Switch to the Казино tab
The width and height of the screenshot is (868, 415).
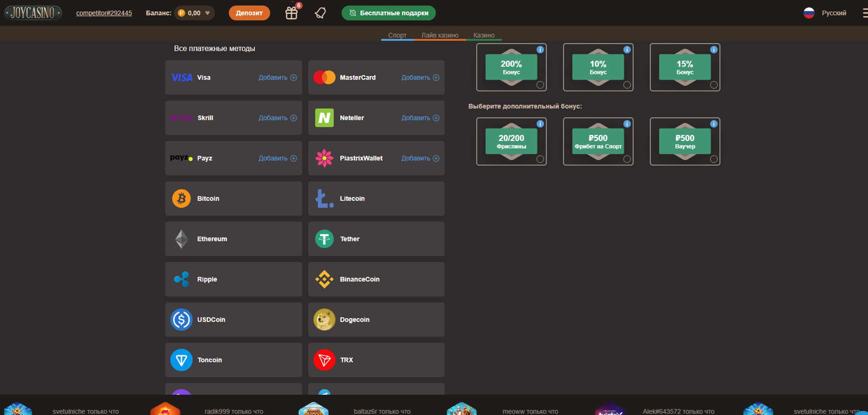click(484, 35)
